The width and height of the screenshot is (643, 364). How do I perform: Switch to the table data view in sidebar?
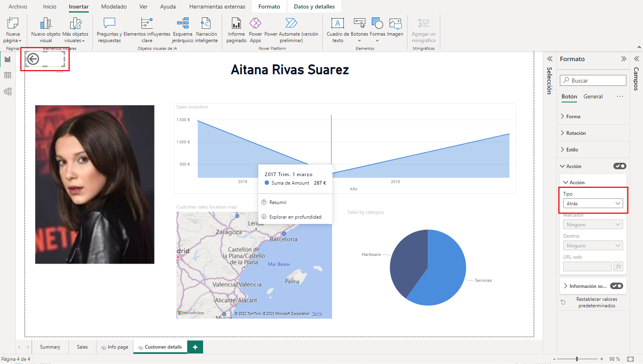click(x=8, y=75)
